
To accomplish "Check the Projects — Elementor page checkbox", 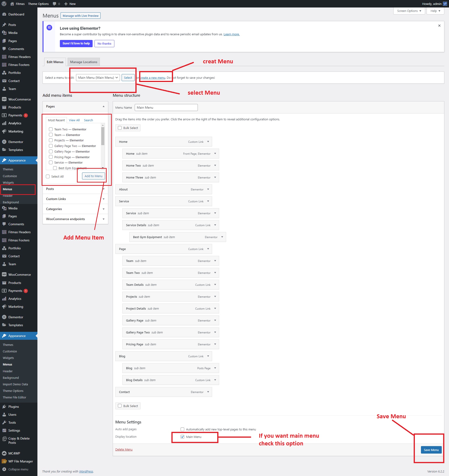I will 51,140.
